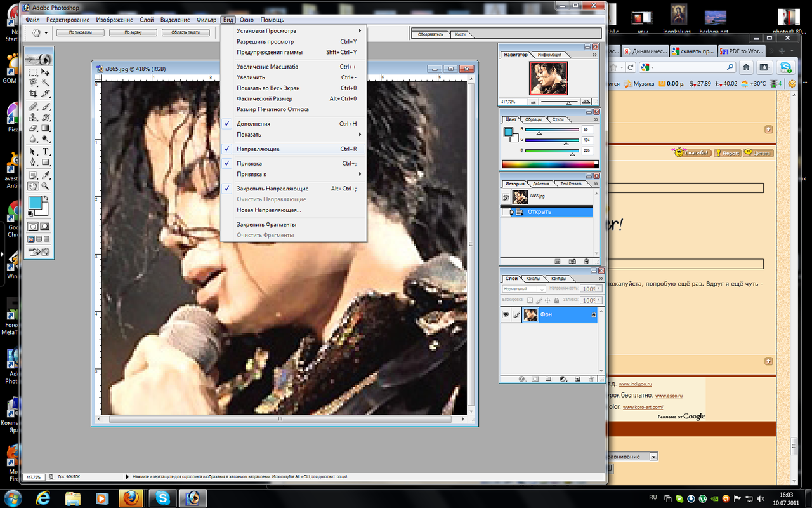
Task: Select the Blur tool
Action: point(32,138)
